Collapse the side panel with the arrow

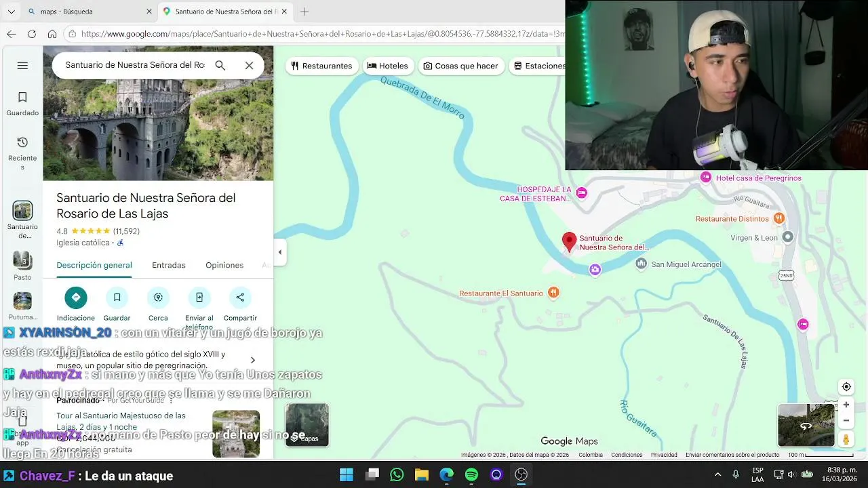point(279,252)
